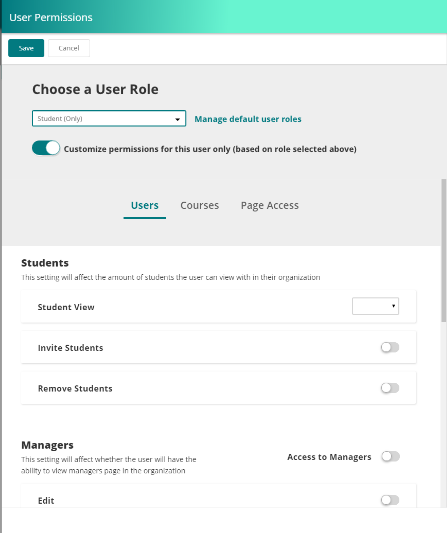
Task: Open the Page Access tab
Action: (270, 205)
